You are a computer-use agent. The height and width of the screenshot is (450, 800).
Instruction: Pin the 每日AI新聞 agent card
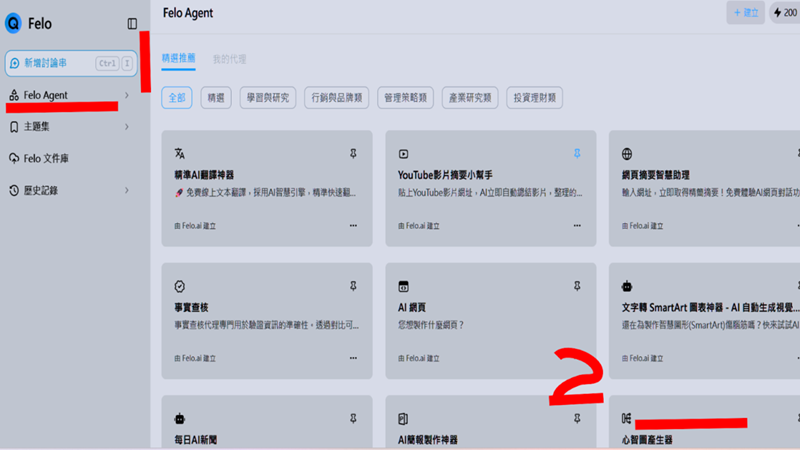[353, 418]
